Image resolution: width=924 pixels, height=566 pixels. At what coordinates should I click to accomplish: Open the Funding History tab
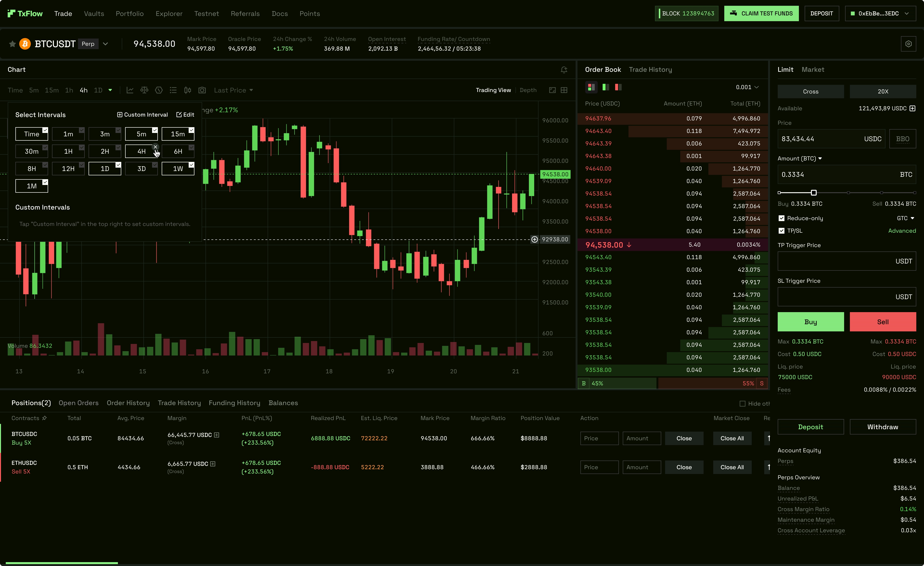click(x=234, y=403)
